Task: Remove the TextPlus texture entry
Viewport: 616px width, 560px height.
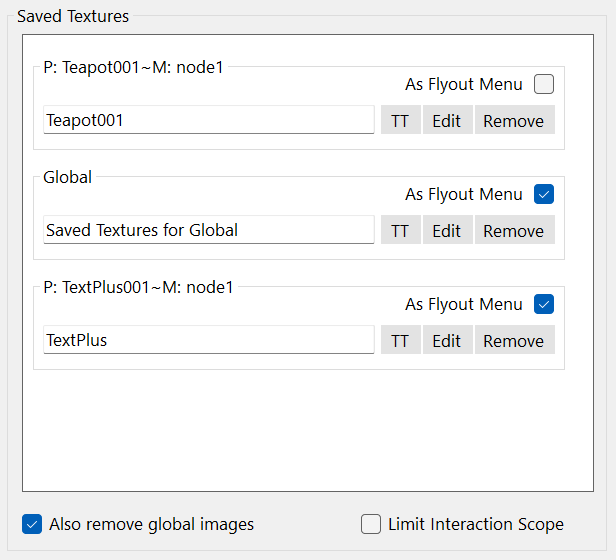Action: tap(514, 341)
